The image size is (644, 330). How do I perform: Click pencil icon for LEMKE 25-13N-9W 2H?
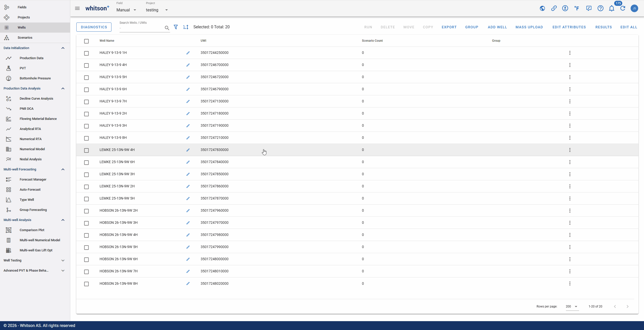coord(188,186)
